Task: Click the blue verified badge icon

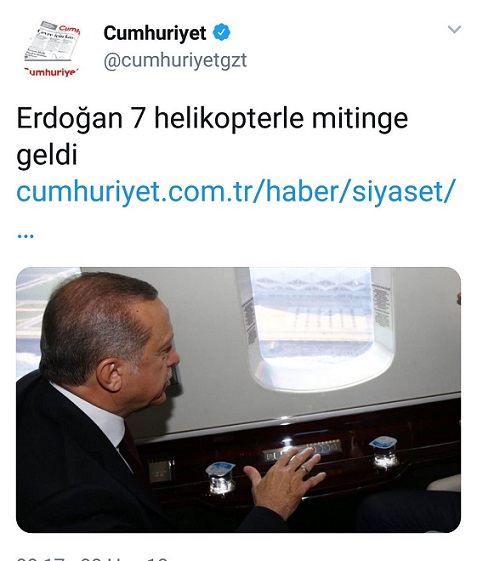Action: [x=222, y=32]
